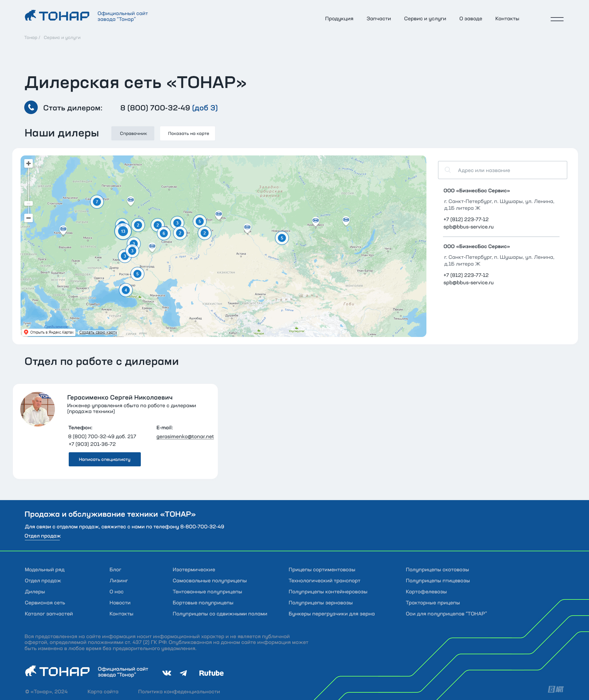
Task: Open map cluster marker numbered 13
Action: point(123,231)
